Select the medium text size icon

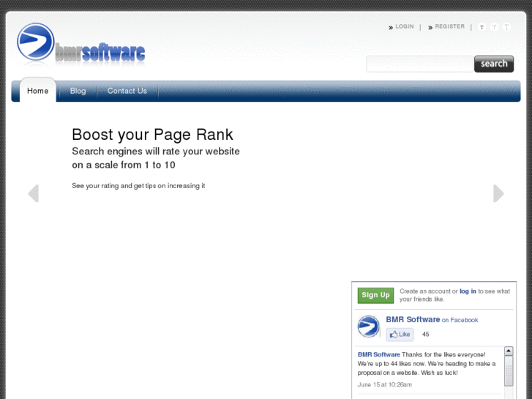[494, 27]
